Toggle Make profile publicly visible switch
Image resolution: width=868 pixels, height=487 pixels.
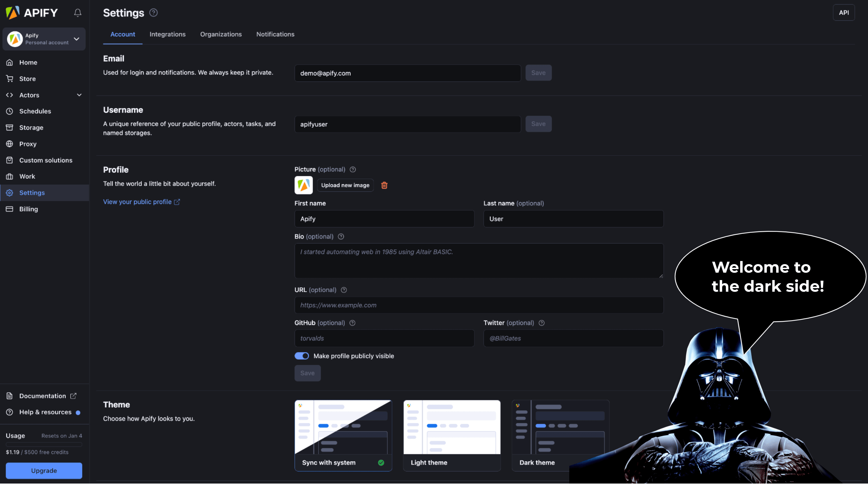point(302,356)
